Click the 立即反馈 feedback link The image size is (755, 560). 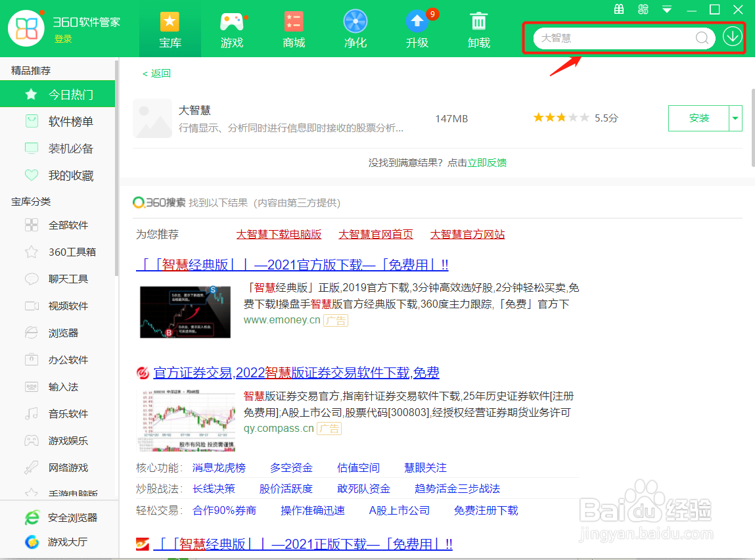click(487, 163)
